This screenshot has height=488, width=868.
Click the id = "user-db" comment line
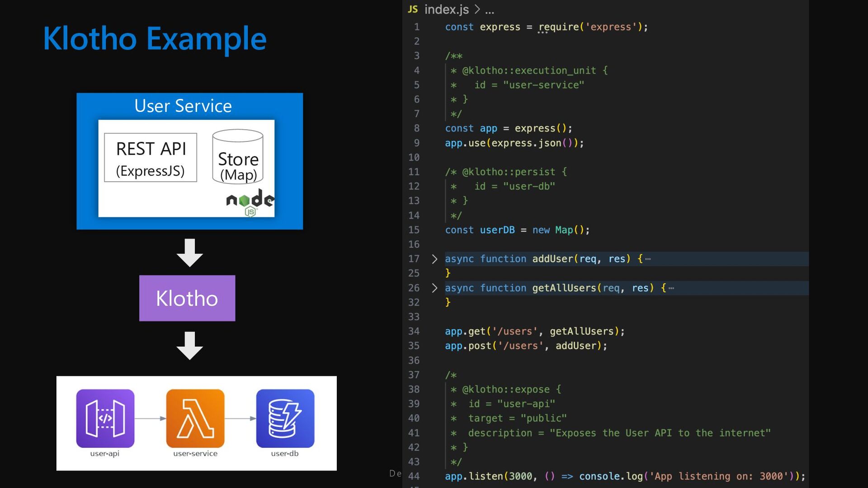tap(503, 186)
